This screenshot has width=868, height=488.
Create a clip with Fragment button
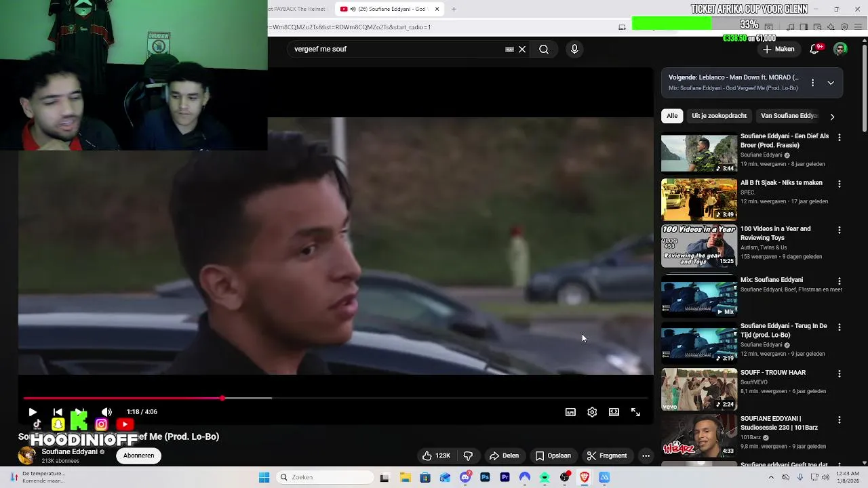coord(607,455)
